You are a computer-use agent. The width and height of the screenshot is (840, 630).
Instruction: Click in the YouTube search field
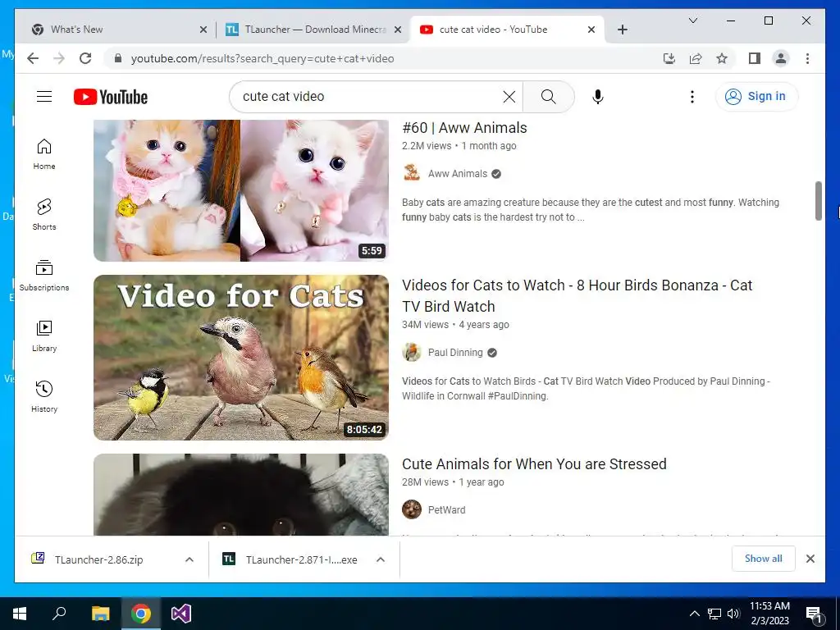(370, 97)
